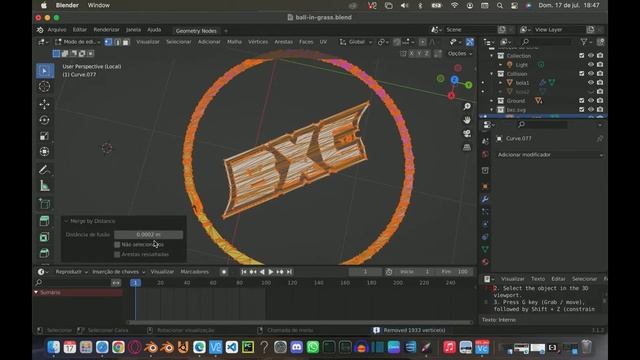The width and height of the screenshot is (640, 360).
Task: Open the Adicionar modificador dropdown
Action: click(x=549, y=155)
